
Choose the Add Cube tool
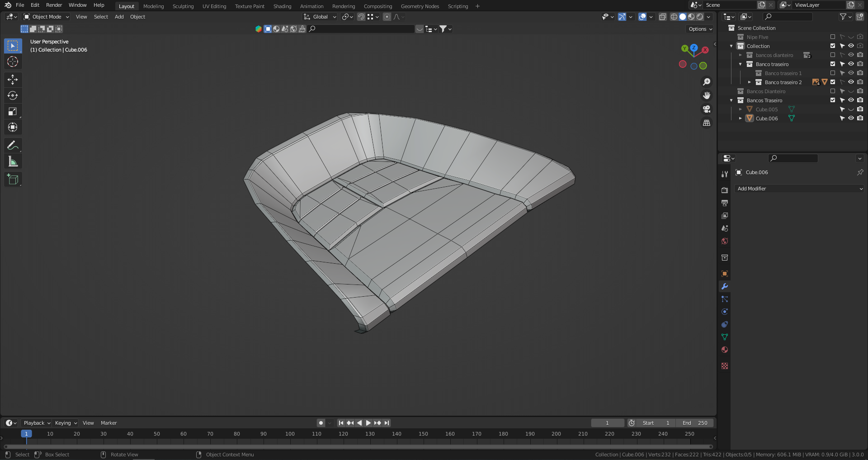tap(13, 179)
